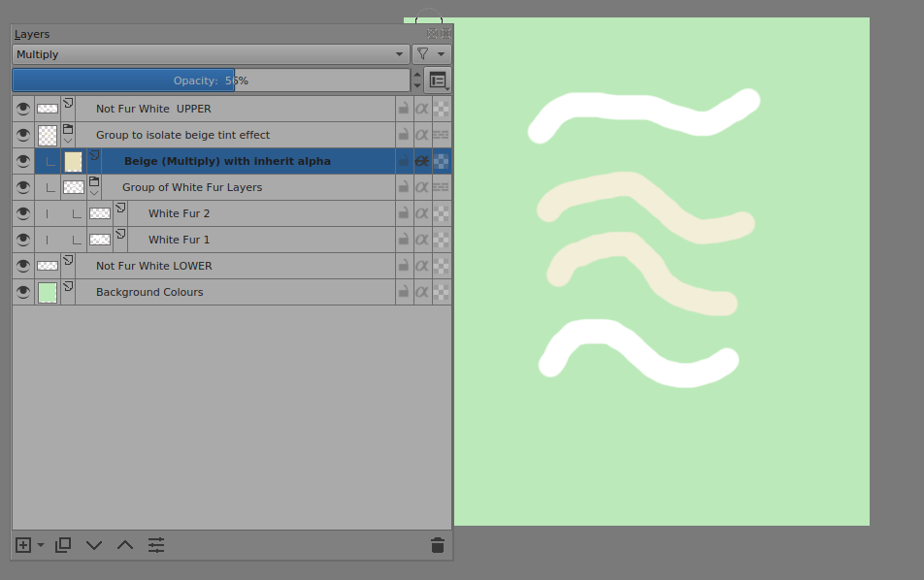Toggle inherit alpha on White Fur 1
924x580 pixels.
(422, 240)
